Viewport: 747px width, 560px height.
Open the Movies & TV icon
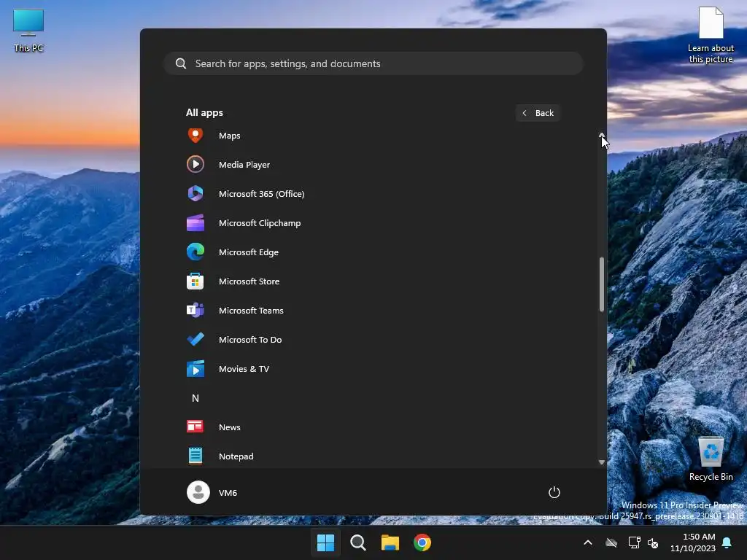click(x=196, y=368)
